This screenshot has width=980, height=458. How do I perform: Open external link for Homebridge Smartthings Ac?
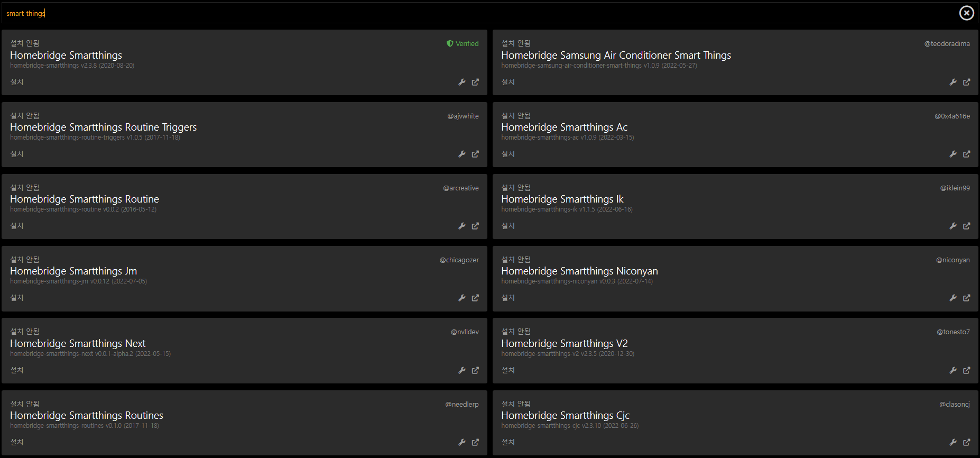pos(966,154)
